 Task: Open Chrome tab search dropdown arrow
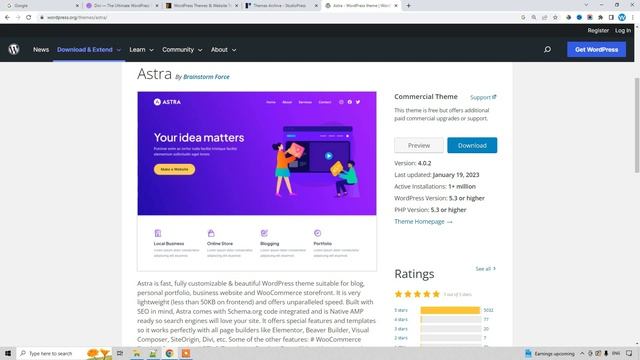coord(586,5)
